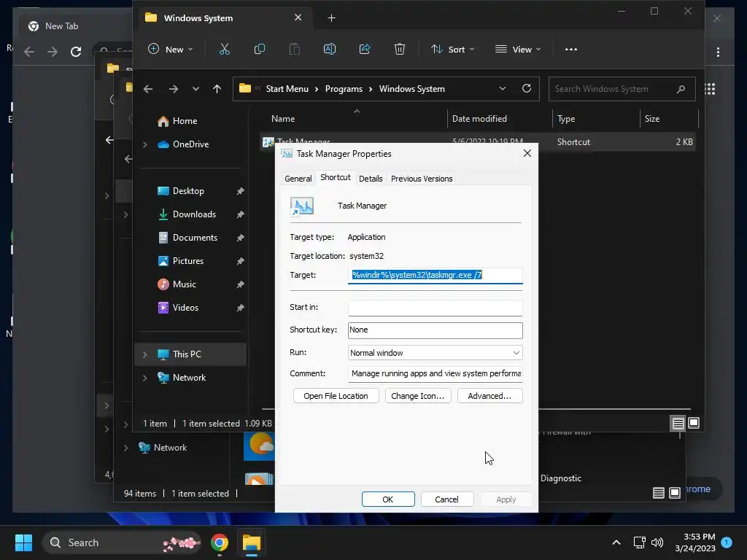
Task: Click the Advanced button
Action: 489,396
